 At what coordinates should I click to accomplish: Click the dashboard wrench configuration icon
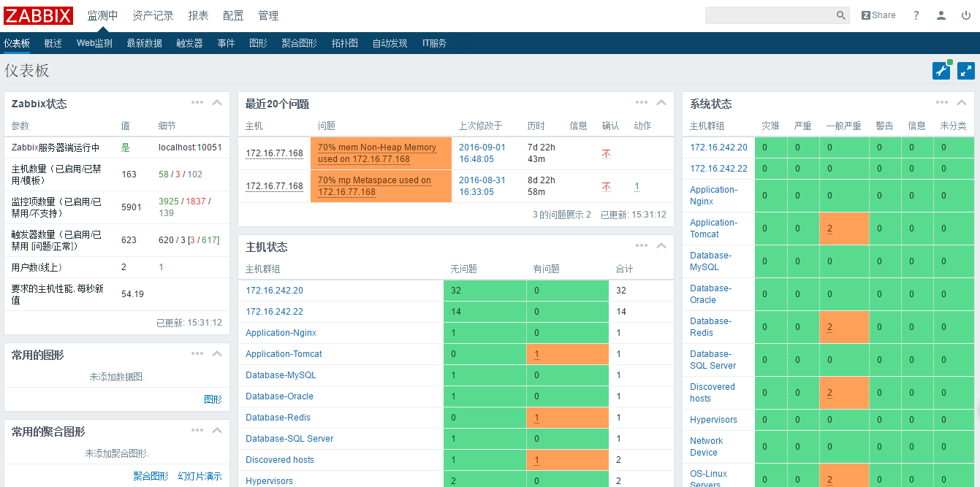[941, 70]
